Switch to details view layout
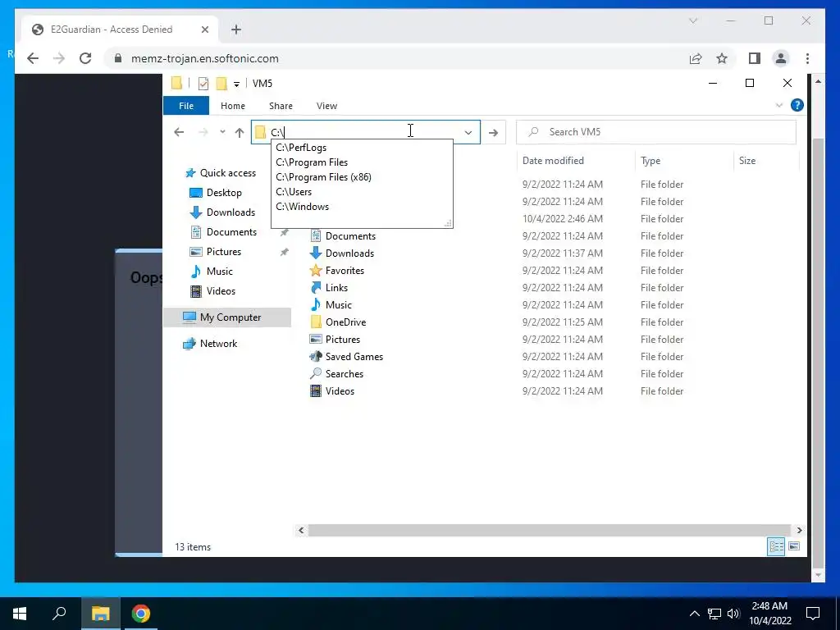This screenshot has height=630, width=840. (x=776, y=546)
